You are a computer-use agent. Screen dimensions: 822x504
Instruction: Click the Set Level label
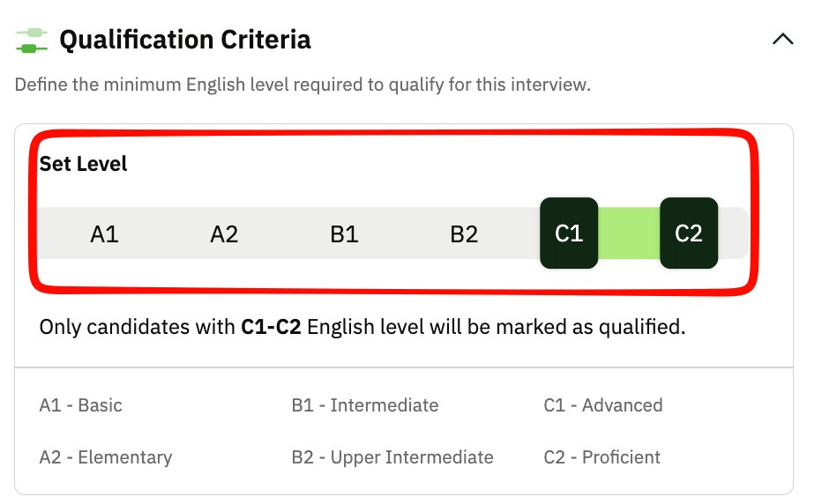pyautogui.click(x=83, y=164)
